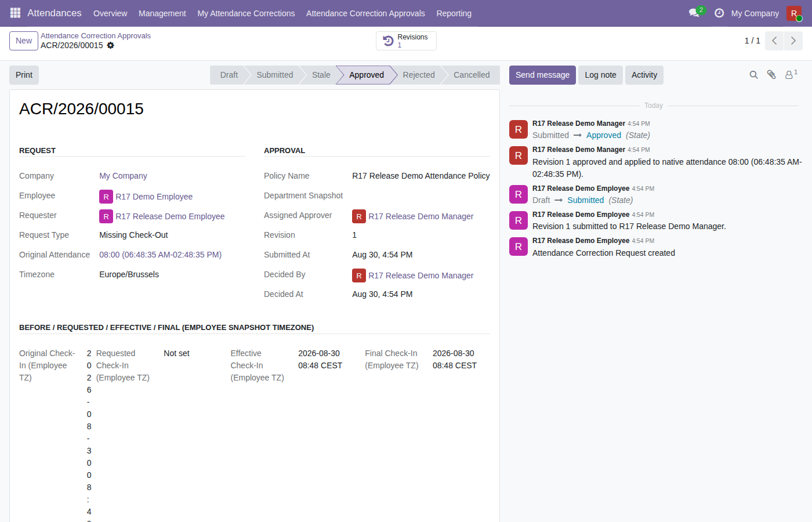812x522 pixels.
Task: Click the Log note button
Action: (x=600, y=75)
